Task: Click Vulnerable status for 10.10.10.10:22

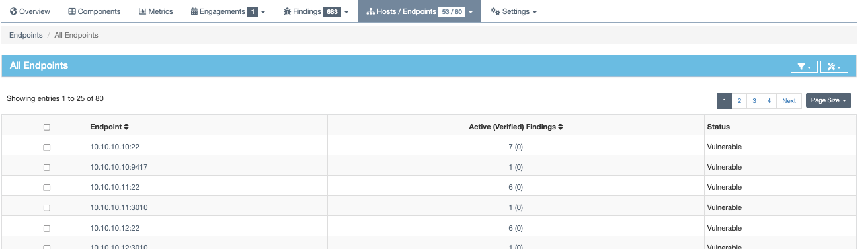Action: pos(725,147)
